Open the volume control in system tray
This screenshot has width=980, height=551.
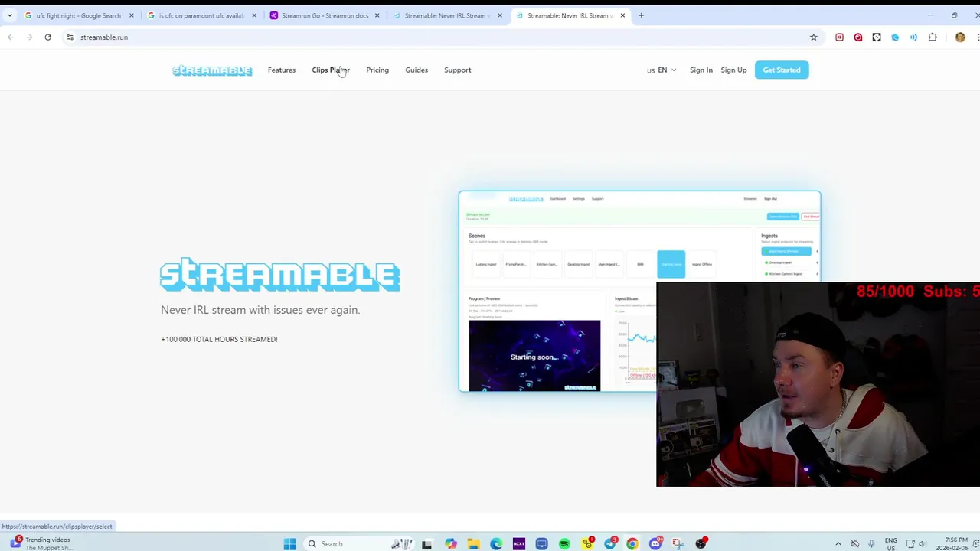pos(921,543)
